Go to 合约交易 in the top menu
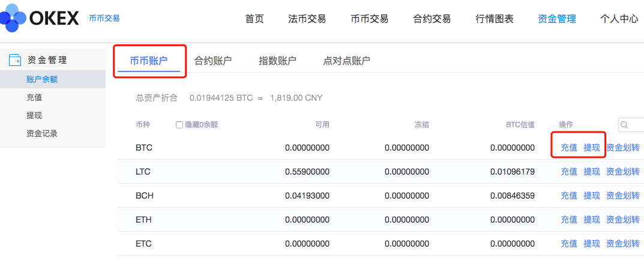Viewport: 644px width, 258px height. [x=432, y=19]
